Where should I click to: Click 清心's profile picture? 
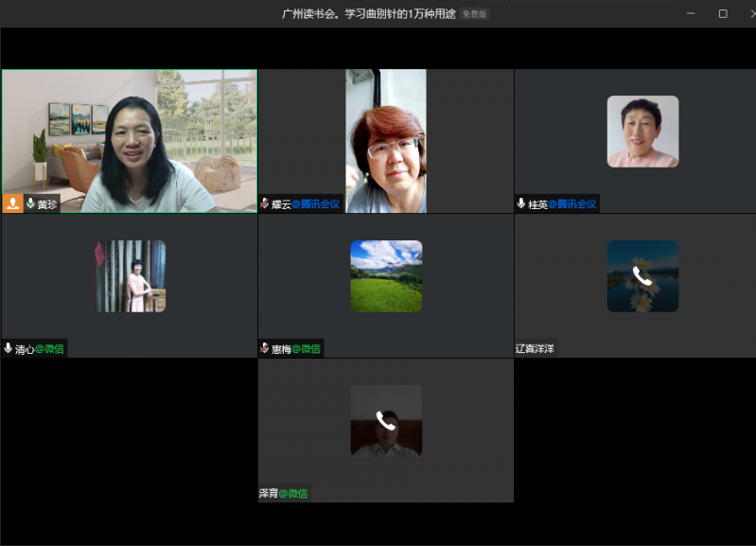coord(131,276)
